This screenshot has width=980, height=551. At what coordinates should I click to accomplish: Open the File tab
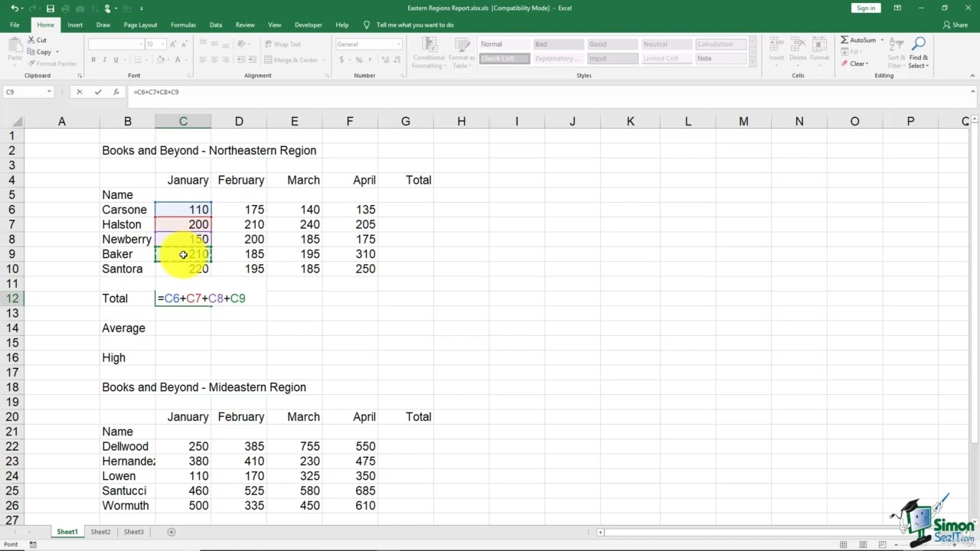click(15, 24)
